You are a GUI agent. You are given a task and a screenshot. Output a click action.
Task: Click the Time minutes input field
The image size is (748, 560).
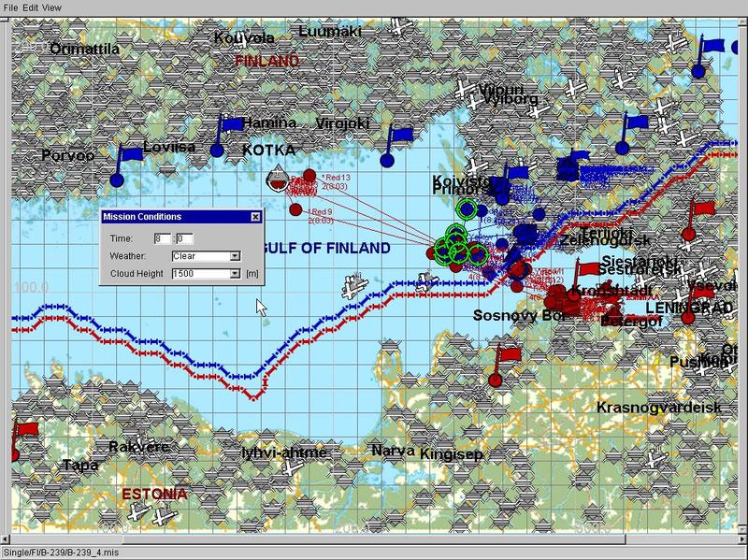(184, 238)
